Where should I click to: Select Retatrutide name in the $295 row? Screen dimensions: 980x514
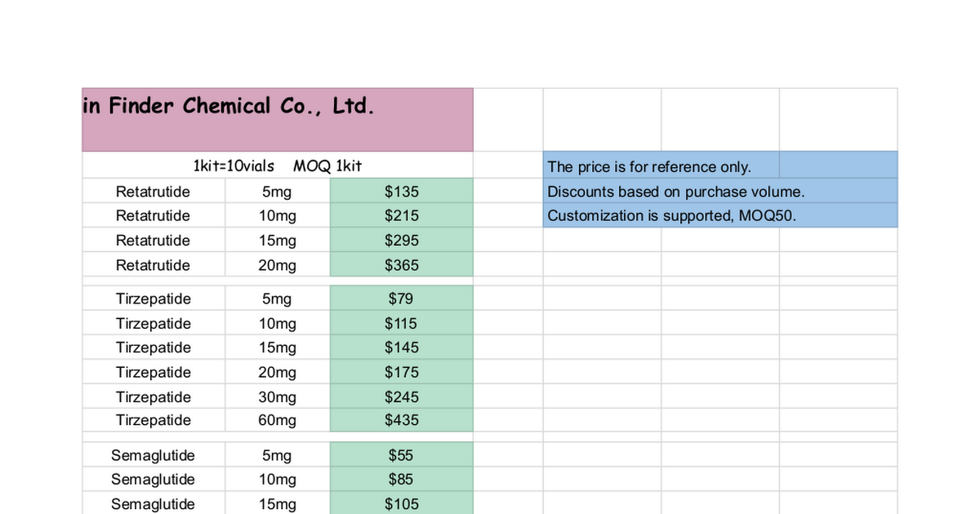[x=153, y=240]
